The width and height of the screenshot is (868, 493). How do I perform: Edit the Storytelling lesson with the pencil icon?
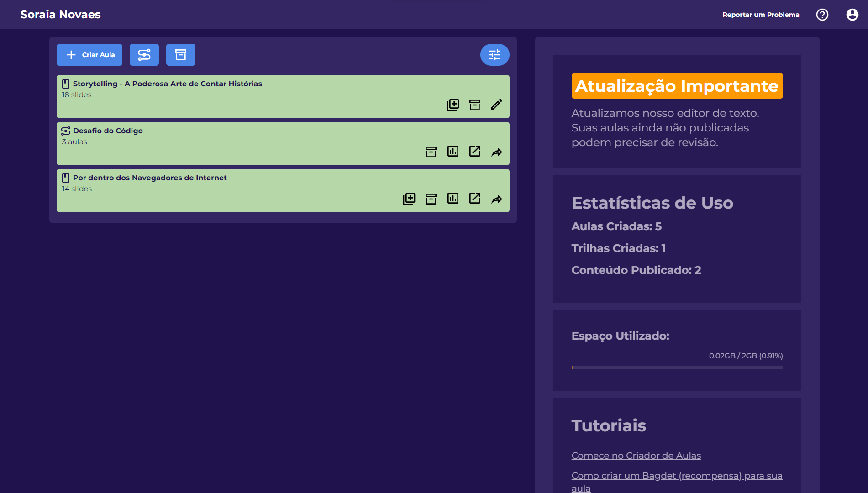pos(497,105)
